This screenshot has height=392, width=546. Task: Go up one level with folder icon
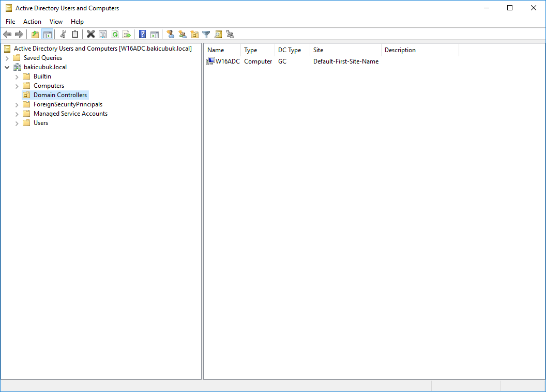(35, 34)
